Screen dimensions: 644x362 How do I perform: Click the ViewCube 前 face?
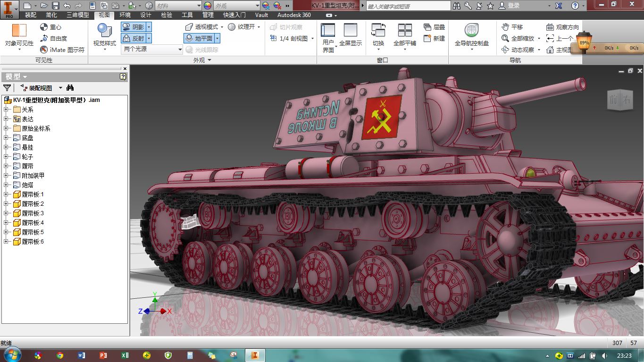(x=613, y=100)
